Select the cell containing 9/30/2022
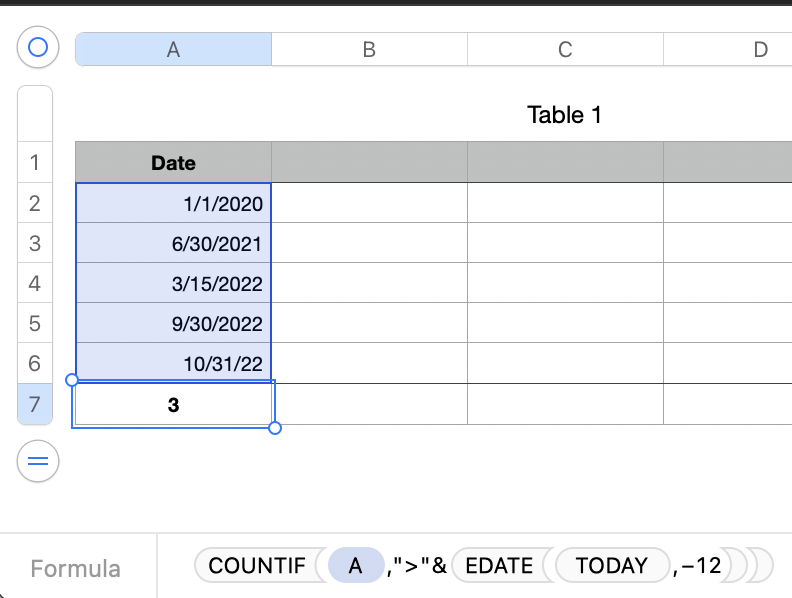Image resolution: width=792 pixels, height=598 pixels. [173, 324]
